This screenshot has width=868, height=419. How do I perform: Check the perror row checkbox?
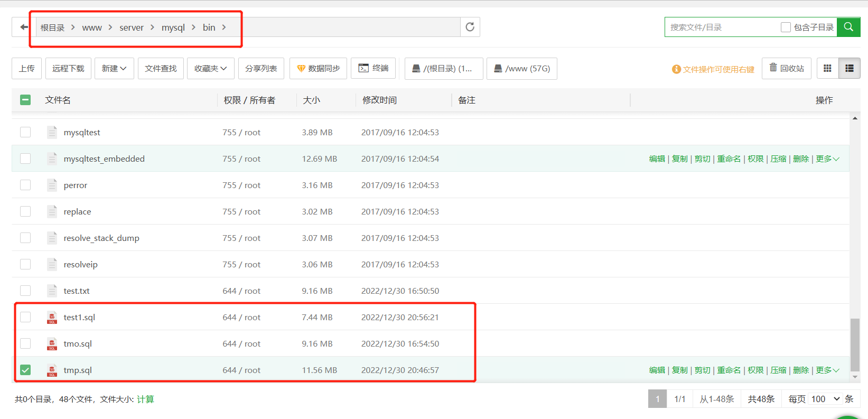click(x=25, y=185)
